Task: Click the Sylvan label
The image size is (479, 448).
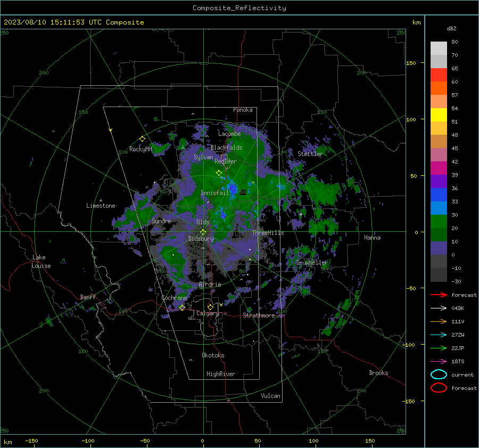Action: point(203,157)
